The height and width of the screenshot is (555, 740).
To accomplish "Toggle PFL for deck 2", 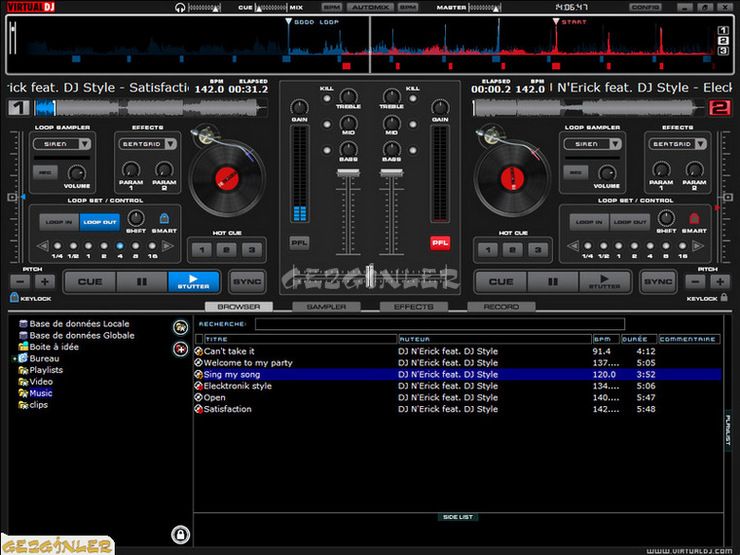I will click(x=439, y=243).
